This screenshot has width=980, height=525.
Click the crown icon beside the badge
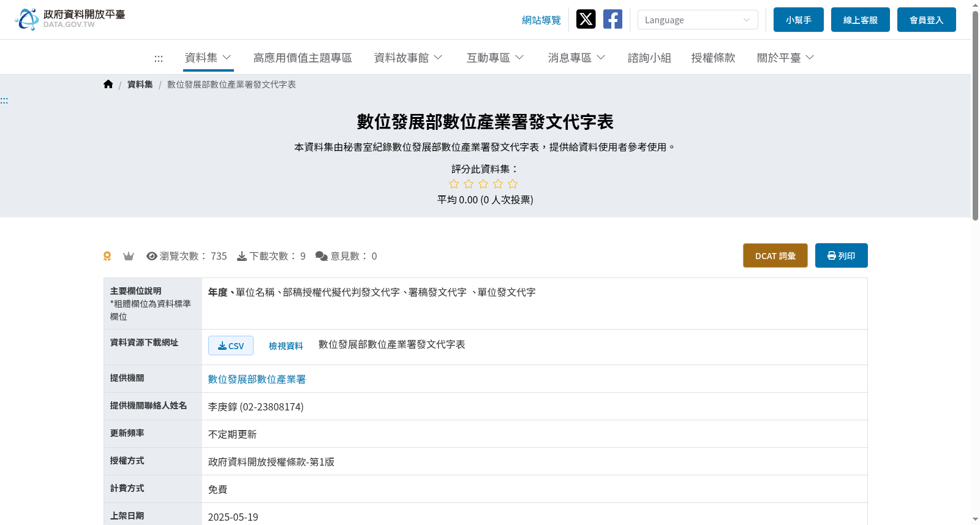(x=129, y=256)
